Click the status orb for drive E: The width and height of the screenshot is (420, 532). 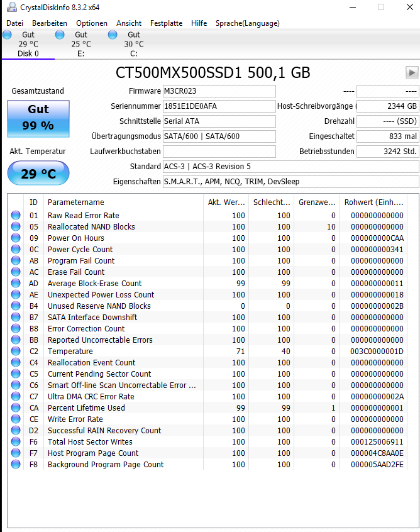(x=60, y=35)
